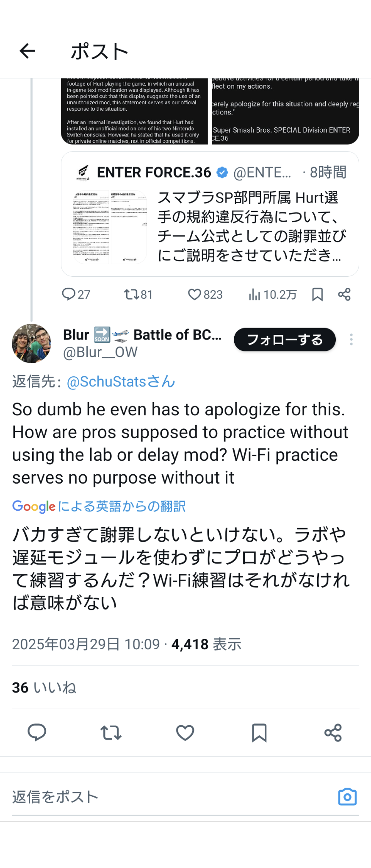
Task: Bookmark Blur's post
Action: (x=259, y=732)
